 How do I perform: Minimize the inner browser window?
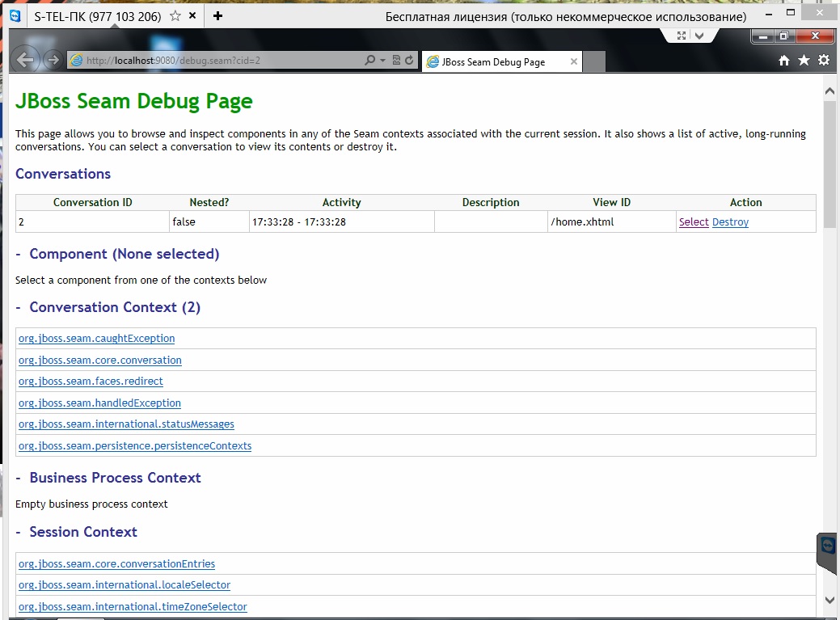click(763, 36)
